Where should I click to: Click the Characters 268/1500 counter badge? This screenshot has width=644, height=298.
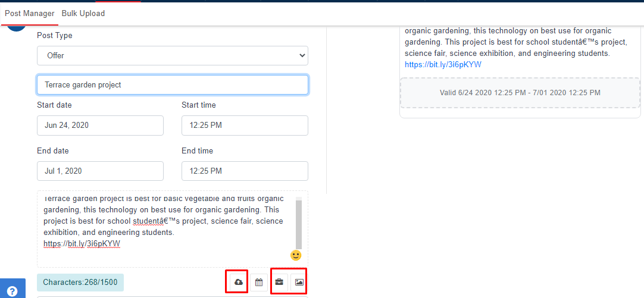[80, 283]
